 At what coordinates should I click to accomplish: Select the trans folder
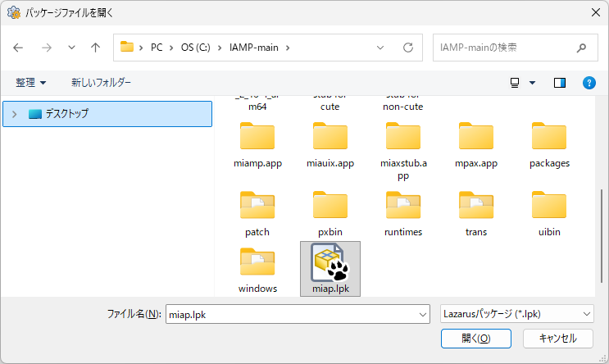pyautogui.click(x=476, y=214)
